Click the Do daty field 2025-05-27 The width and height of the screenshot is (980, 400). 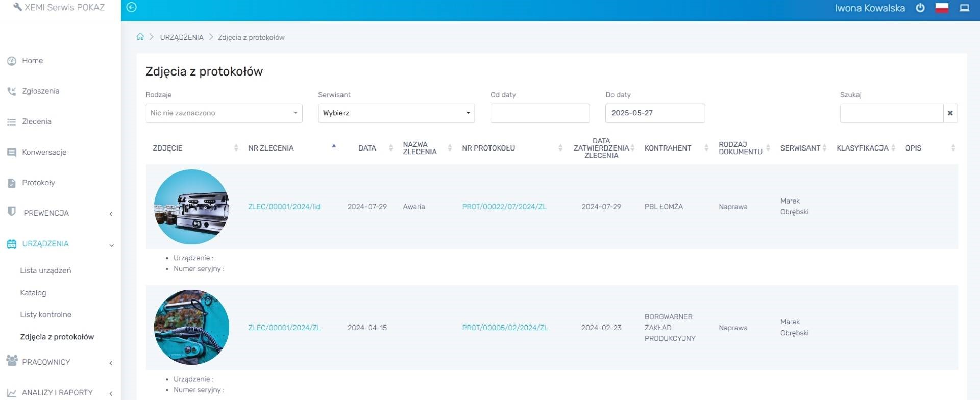click(655, 113)
